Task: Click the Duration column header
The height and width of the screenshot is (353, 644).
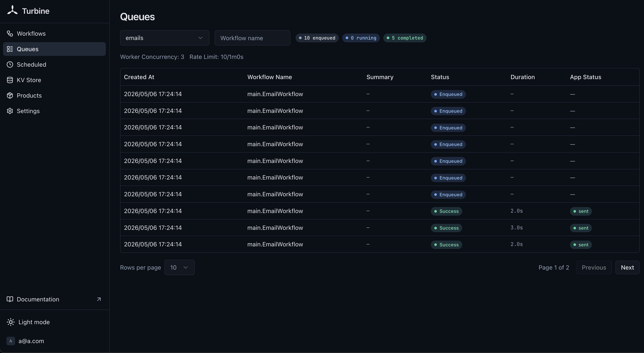Action: [522, 77]
